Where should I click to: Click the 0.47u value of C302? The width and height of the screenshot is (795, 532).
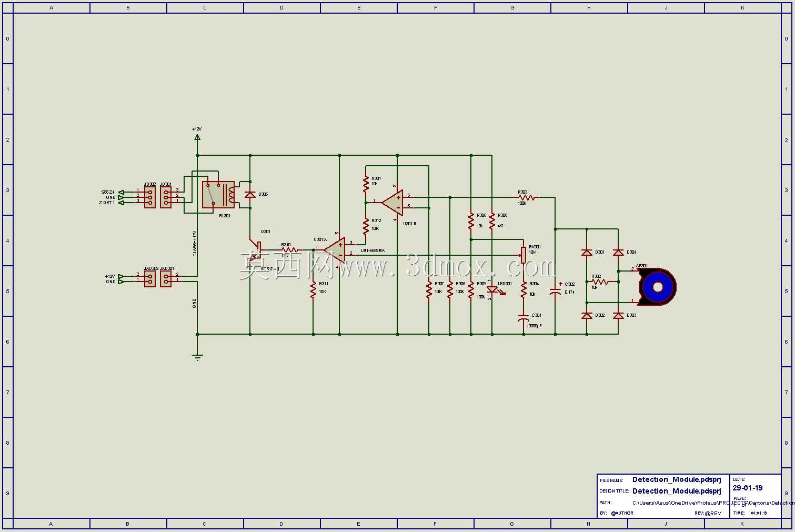[x=569, y=292]
